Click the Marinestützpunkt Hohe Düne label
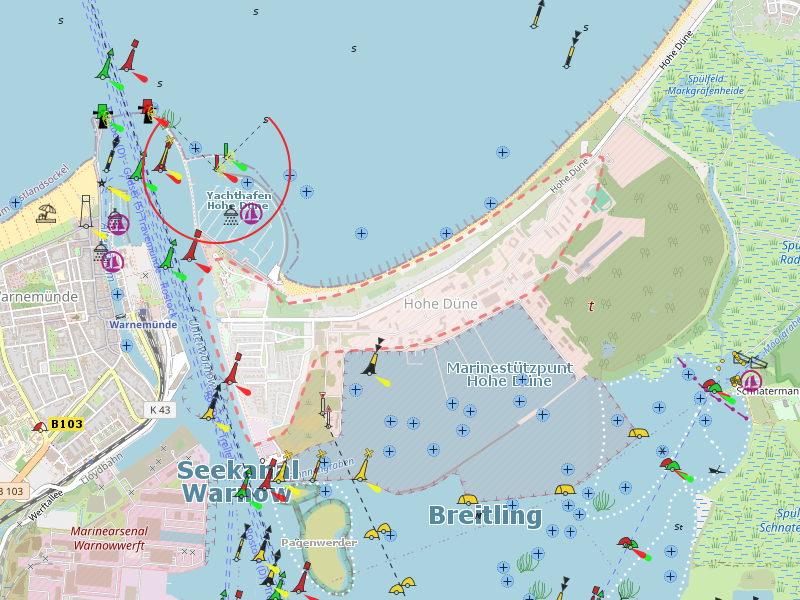800x600 pixels. click(x=509, y=374)
